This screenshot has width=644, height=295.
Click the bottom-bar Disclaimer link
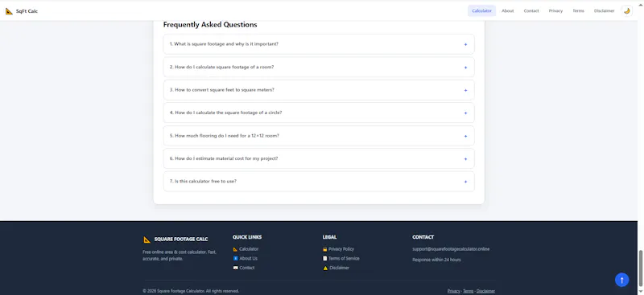485,291
